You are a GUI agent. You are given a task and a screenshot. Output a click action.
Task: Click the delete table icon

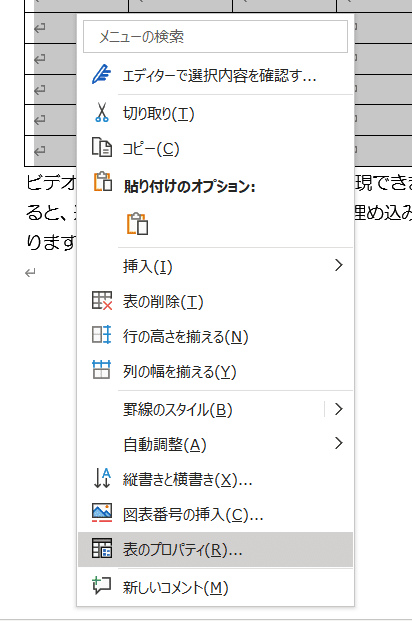pyautogui.click(x=102, y=301)
